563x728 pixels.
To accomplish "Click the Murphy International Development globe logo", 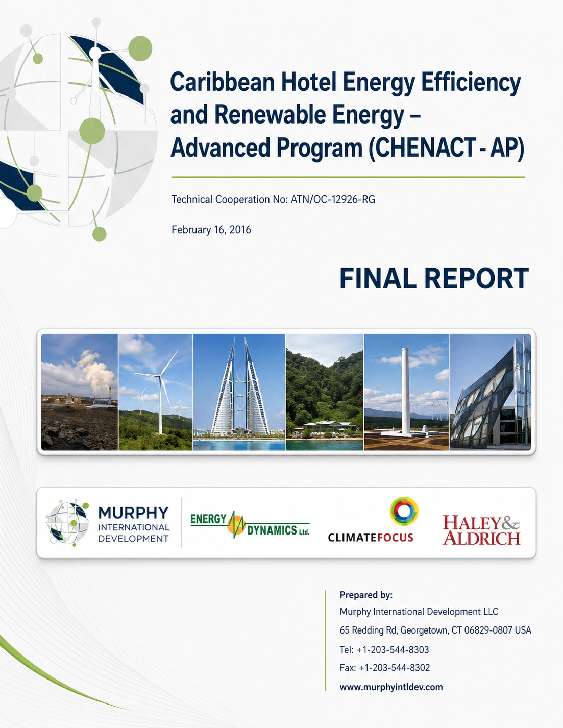I will pyautogui.click(x=67, y=522).
